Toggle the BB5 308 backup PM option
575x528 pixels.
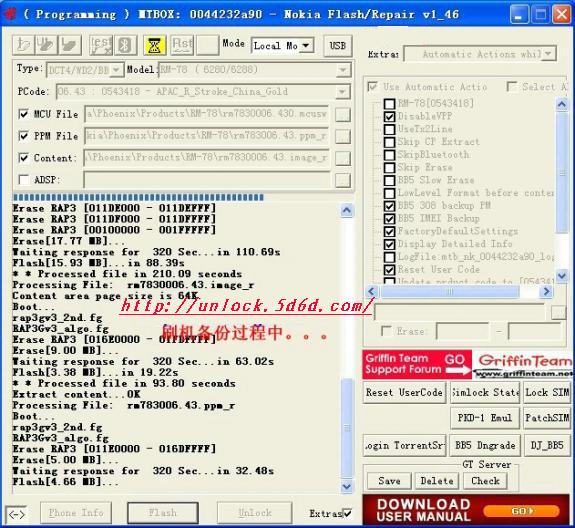click(389, 206)
